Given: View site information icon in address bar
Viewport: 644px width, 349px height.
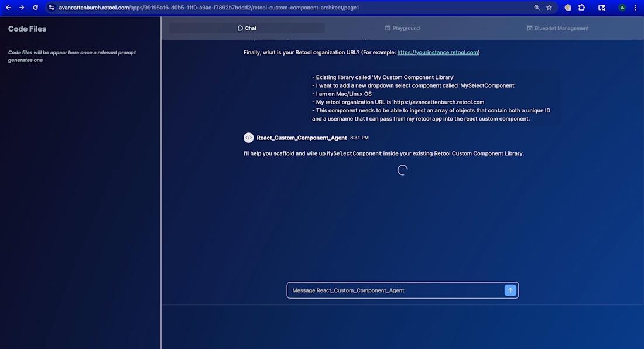Looking at the screenshot, I should [x=52, y=8].
